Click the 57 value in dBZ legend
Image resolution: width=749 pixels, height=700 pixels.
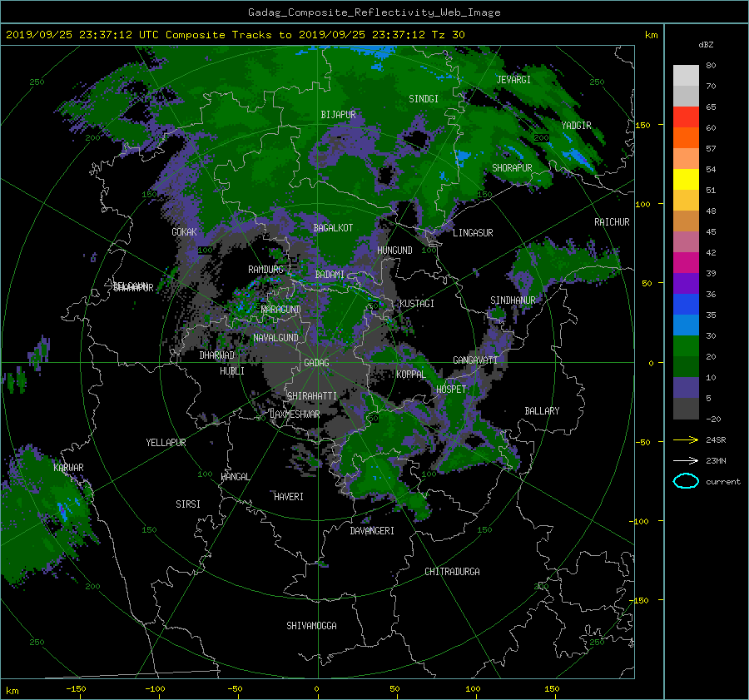[x=711, y=149]
